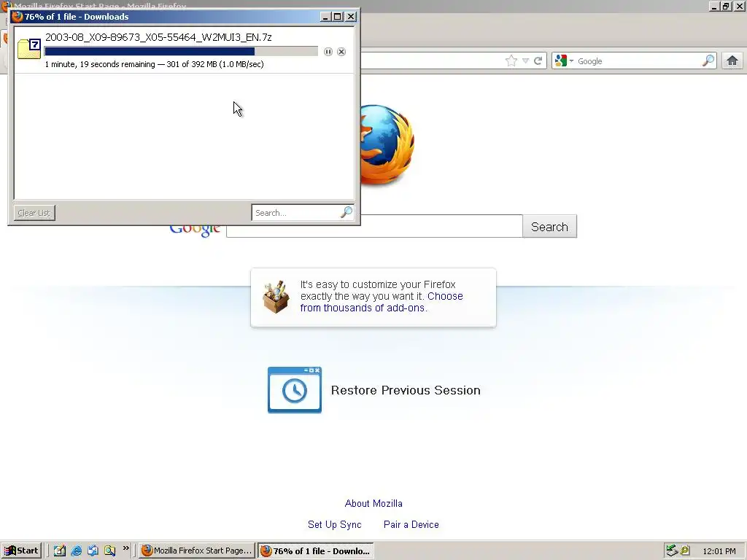Launch Internet Explorer from Quick Launch
Screen dimensions: 747x560
76,551
